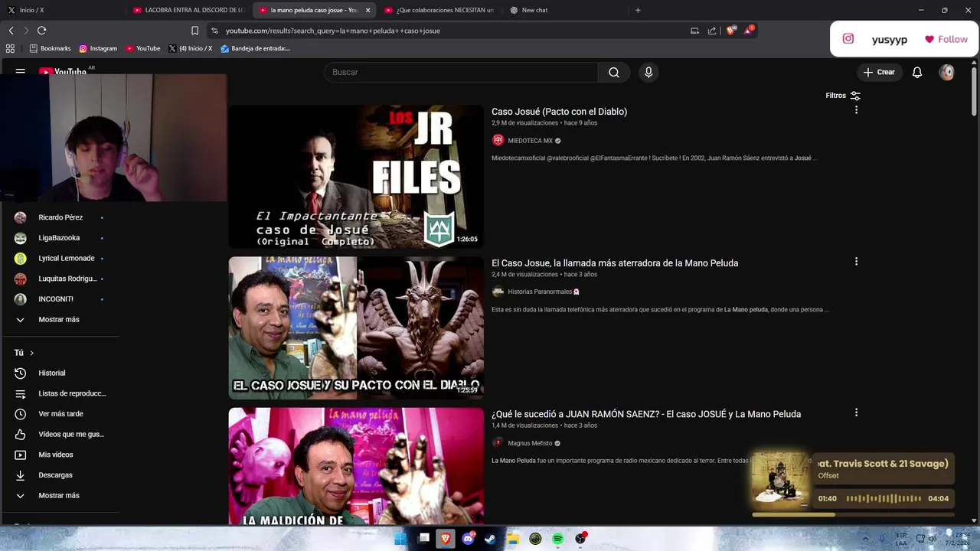980x551 pixels.
Task: Open video title Caso Josué (Pacto con el Diablo)
Action: [x=559, y=112]
